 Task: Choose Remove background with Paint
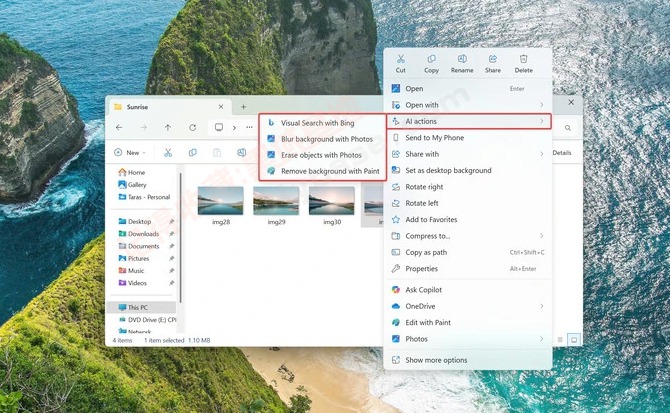click(328, 171)
